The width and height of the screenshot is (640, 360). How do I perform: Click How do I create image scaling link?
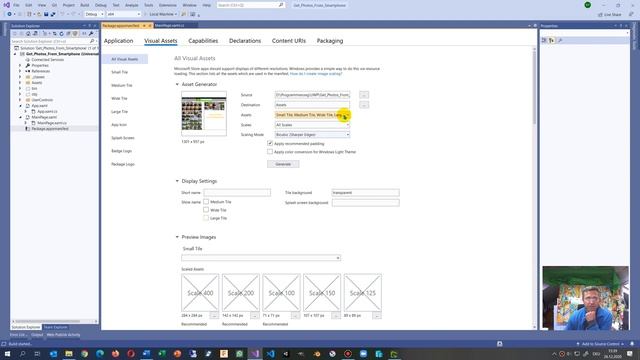(316, 74)
